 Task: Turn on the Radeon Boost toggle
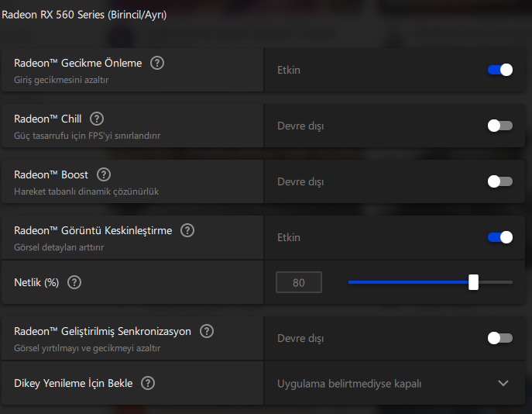(499, 181)
